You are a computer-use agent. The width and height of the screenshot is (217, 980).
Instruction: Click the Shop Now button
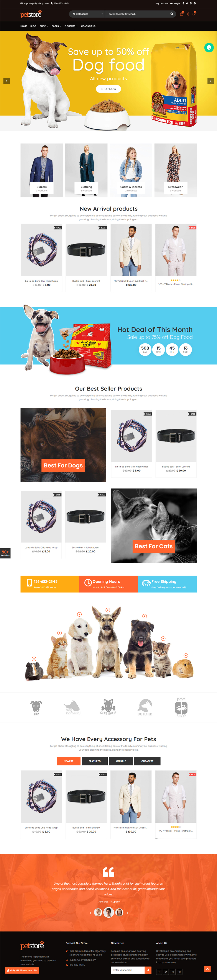[108, 89]
